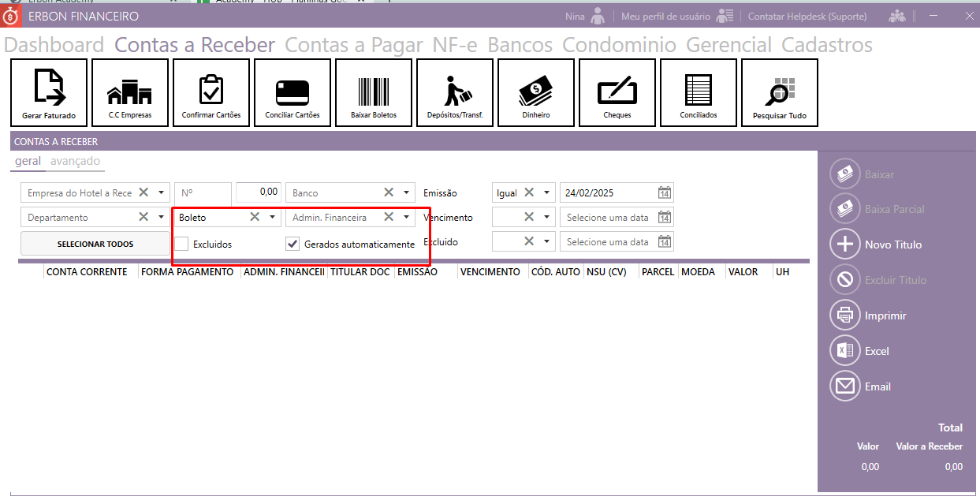The image size is (980, 504).
Task: Open the Cheques tool
Action: (617, 92)
